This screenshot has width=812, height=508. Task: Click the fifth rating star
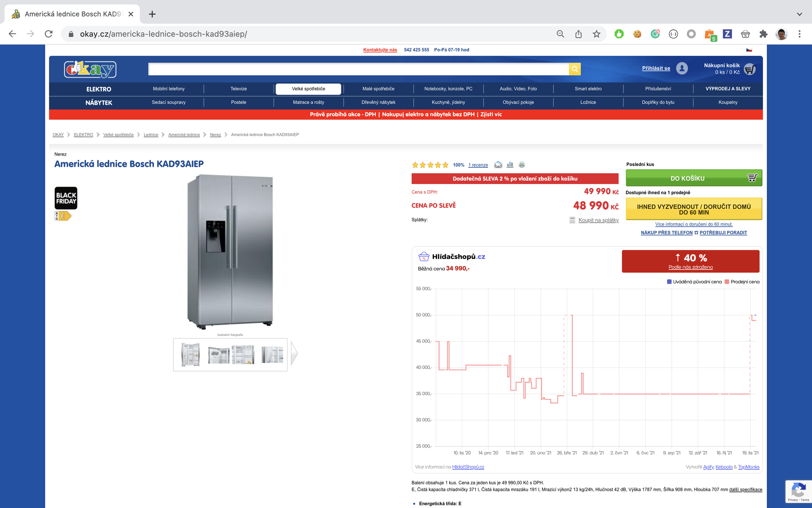click(x=445, y=165)
